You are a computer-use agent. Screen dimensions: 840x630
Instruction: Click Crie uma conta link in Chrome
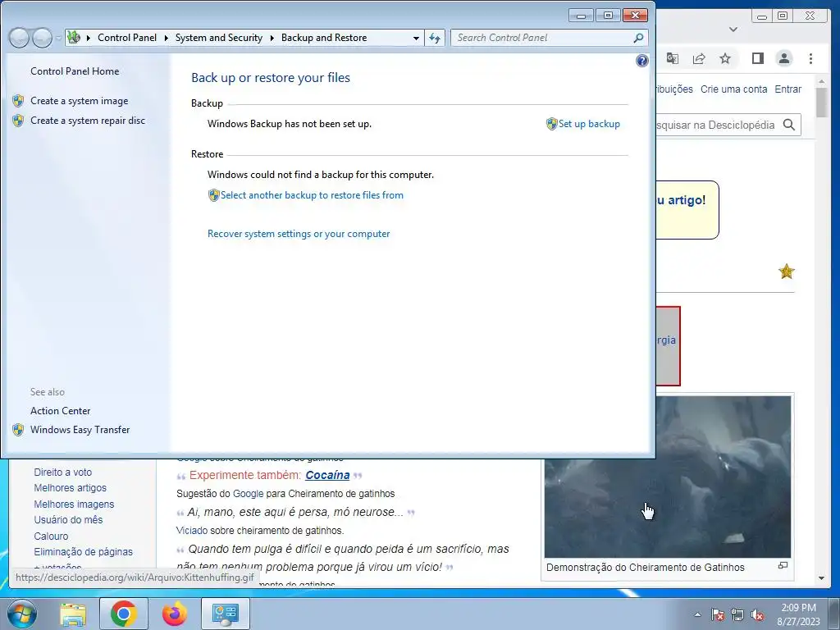click(733, 89)
